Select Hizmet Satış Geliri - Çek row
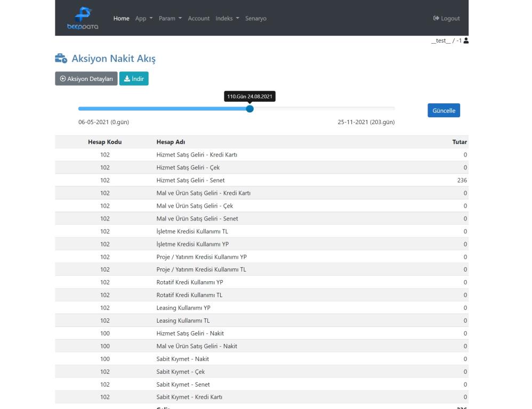 click(x=262, y=167)
